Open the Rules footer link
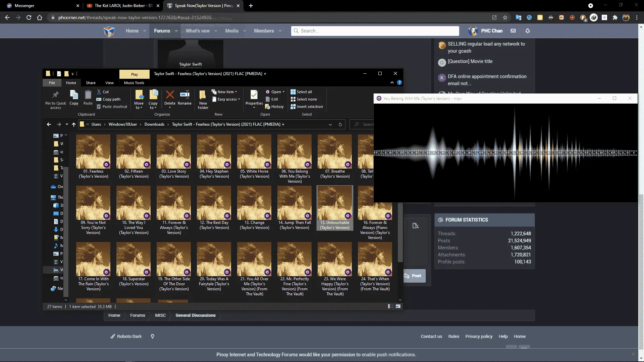Viewport: 644px width, 362px height. click(453, 337)
